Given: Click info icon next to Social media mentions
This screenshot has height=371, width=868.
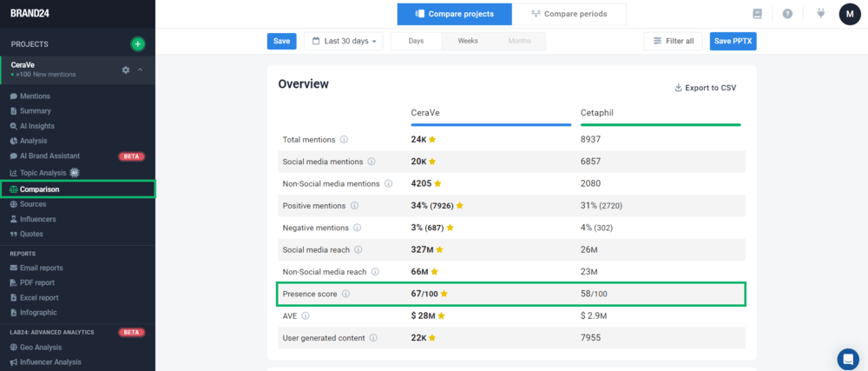Looking at the screenshot, I should click(x=372, y=162).
